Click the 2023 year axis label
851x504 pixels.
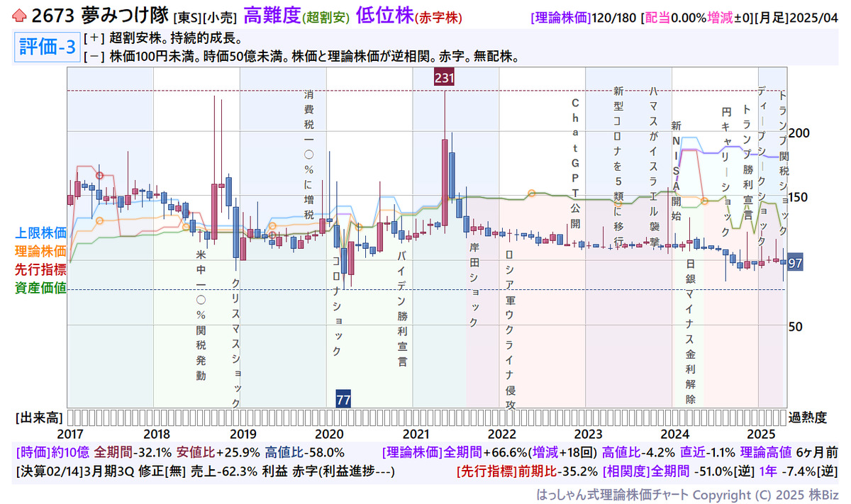click(588, 434)
